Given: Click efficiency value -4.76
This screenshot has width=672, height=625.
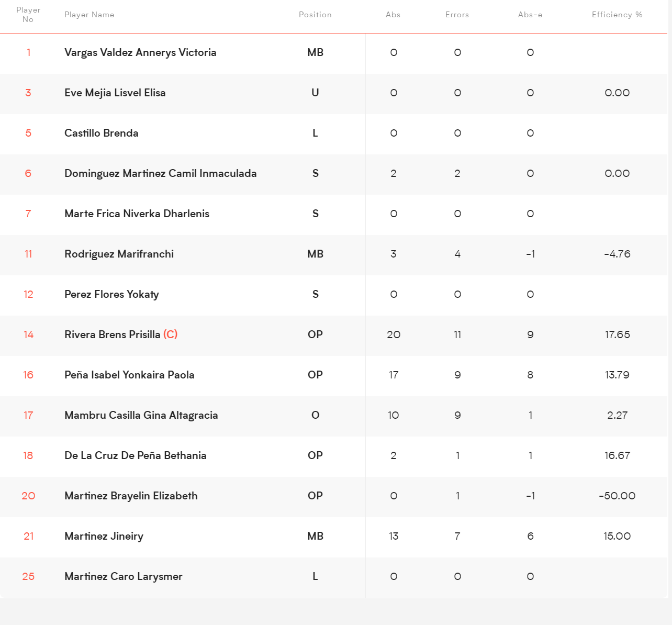Looking at the screenshot, I should [x=617, y=254].
